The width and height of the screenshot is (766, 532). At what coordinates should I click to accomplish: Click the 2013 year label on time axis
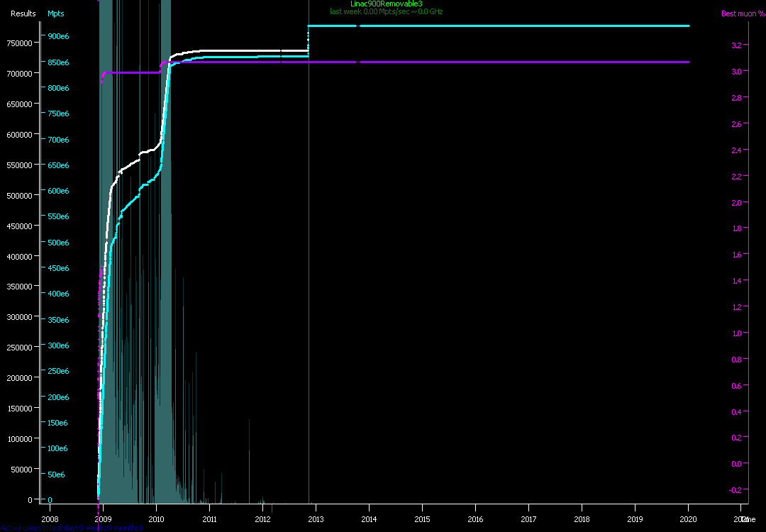pos(316,519)
